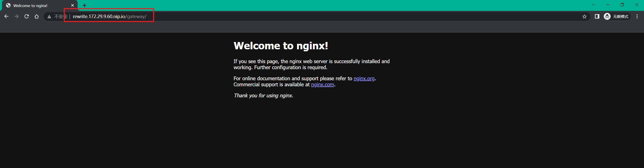Screen dimensions: 644x168
Task: Open the browser home page
Action: [x=37, y=16]
